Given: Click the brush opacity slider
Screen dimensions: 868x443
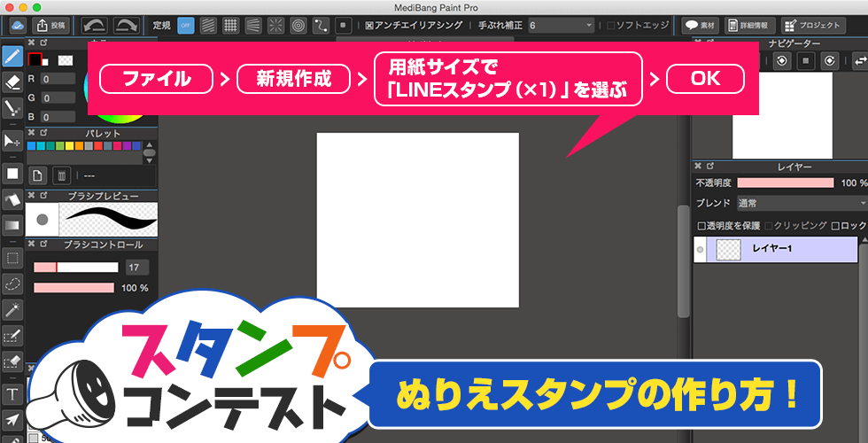Looking at the screenshot, I should point(74,288).
